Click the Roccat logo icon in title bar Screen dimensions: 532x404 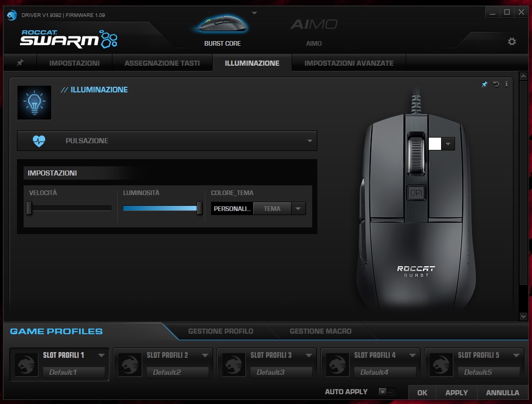(12, 15)
